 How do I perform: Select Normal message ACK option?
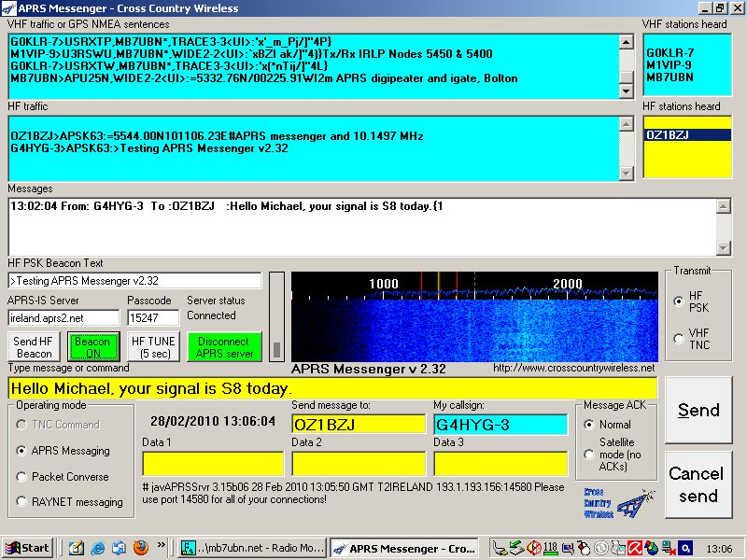pos(589,425)
